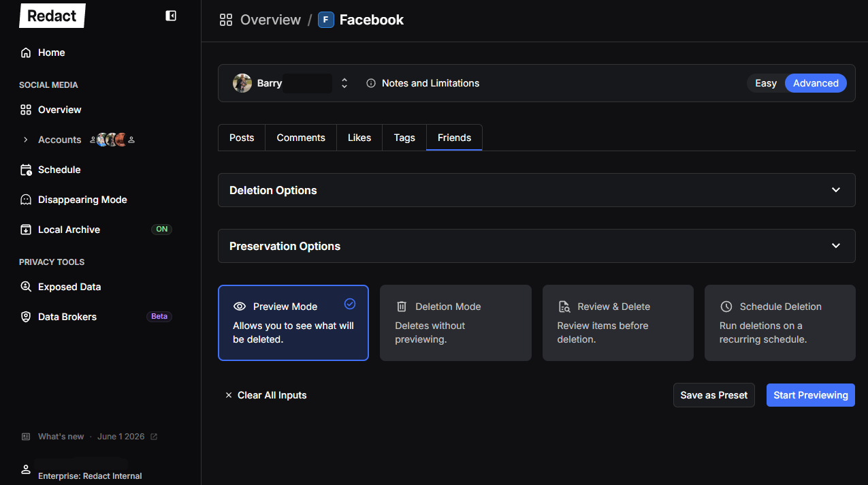Click the Start Previewing button
The image size is (868, 485).
pyautogui.click(x=811, y=395)
